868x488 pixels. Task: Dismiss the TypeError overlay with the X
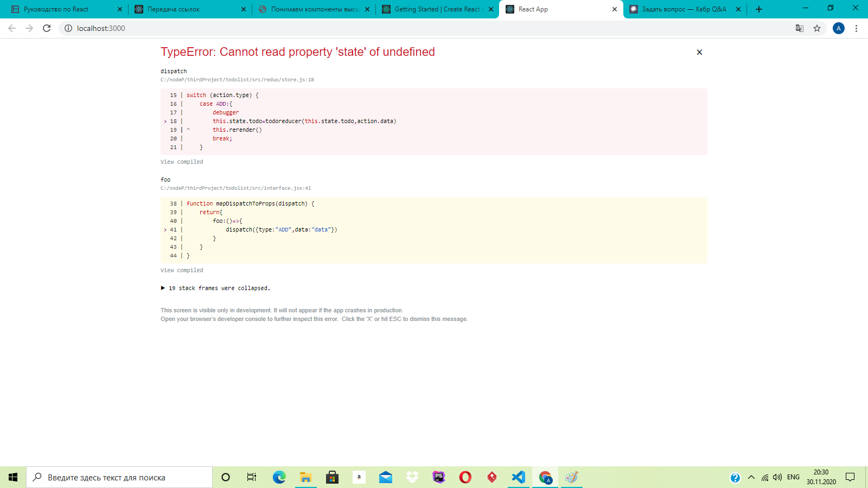click(x=699, y=52)
